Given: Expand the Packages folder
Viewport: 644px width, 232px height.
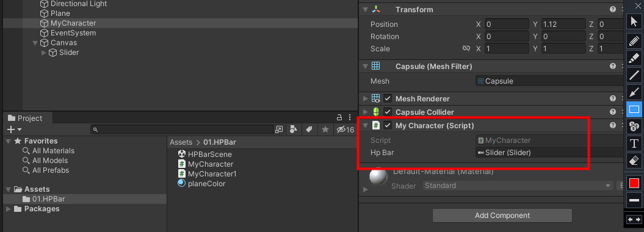Looking at the screenshot, I should tap(8, 209).
